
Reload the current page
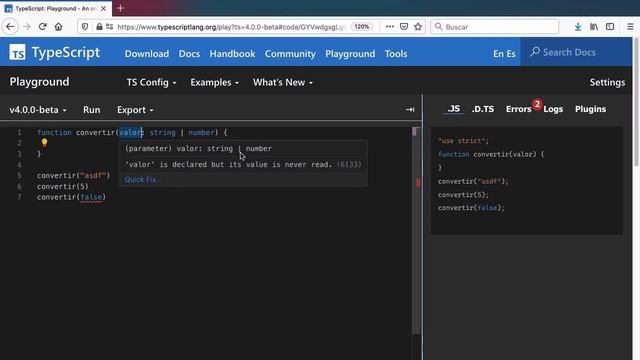[x=42, y=27]
